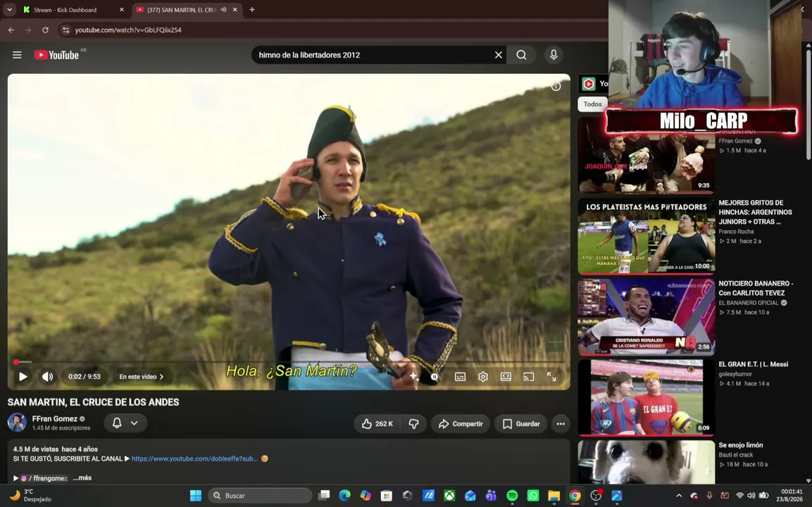Expand description with '...más'
Screen dimensions: 812x507
pos(82,477)
